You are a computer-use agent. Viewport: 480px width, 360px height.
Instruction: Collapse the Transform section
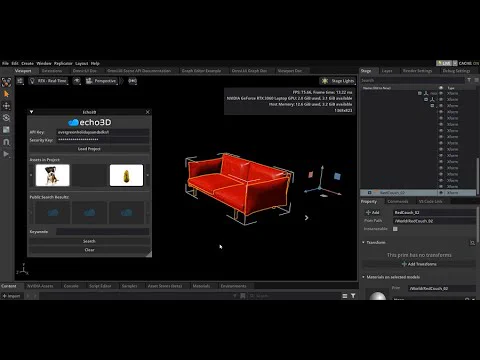[363, 242]
